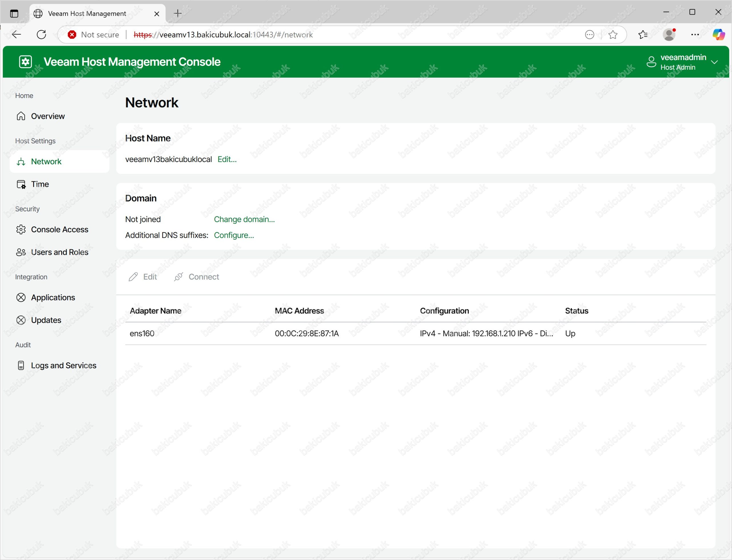
Task: Open the Copilot icon
Action: (719, 35)
